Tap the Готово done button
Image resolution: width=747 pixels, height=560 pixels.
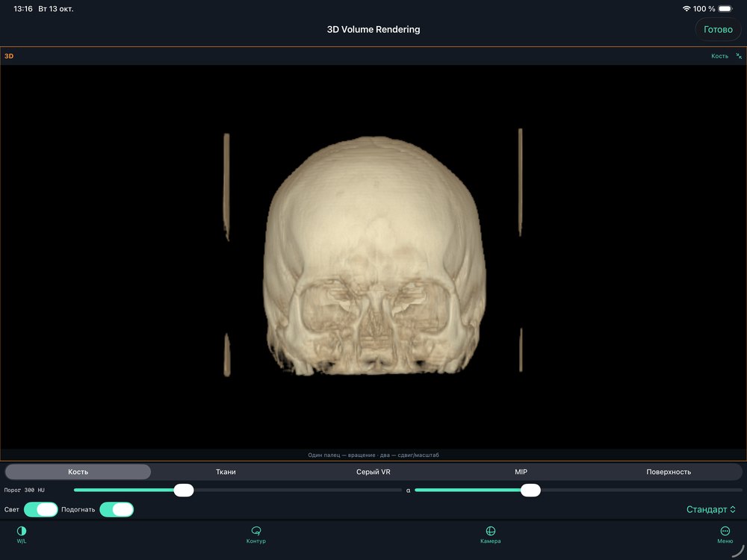tap(718, 30)
